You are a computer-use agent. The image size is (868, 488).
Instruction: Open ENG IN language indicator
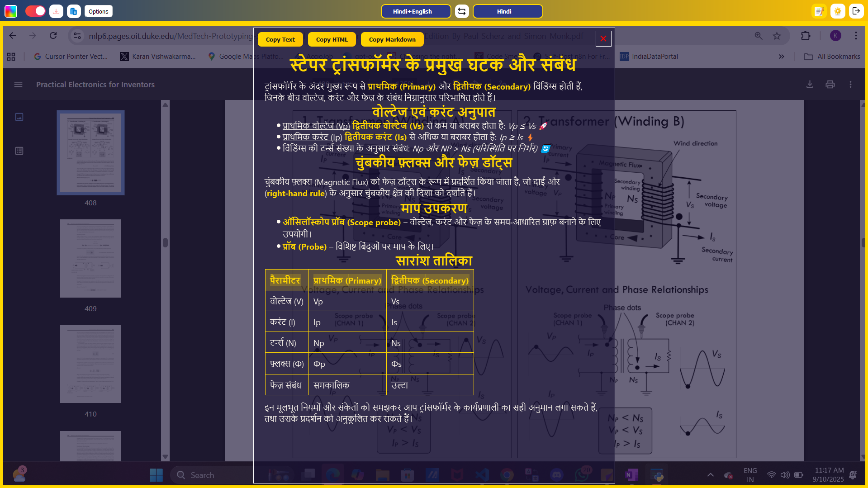tap(750, 475)
